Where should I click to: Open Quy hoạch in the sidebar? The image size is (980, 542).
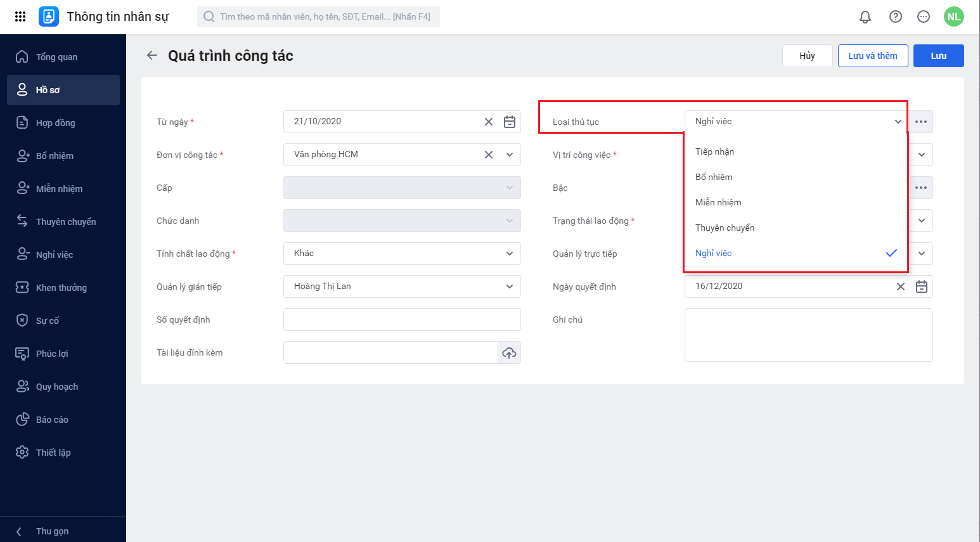(x=63, y=387)
